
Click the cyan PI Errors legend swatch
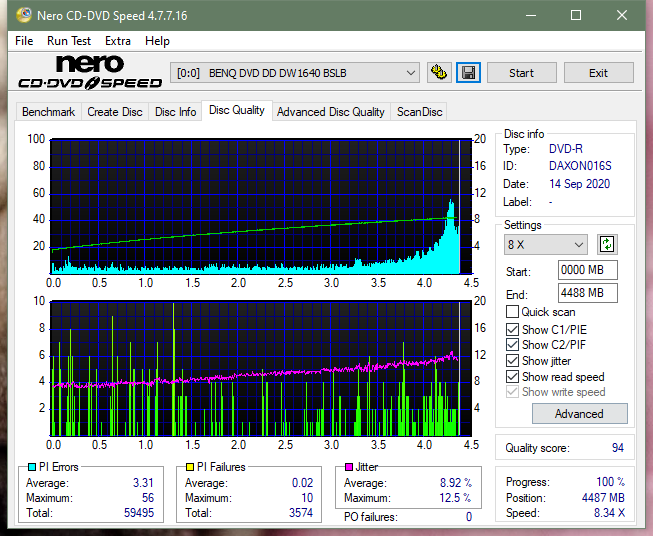click(32, 467)
